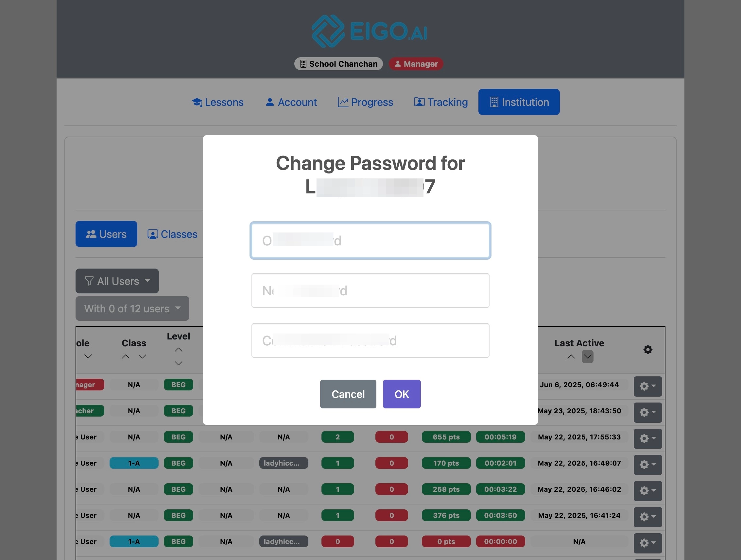Click the 1-A class badge in 170 pts row
The image size is (741, 560).
click(134, 463)
